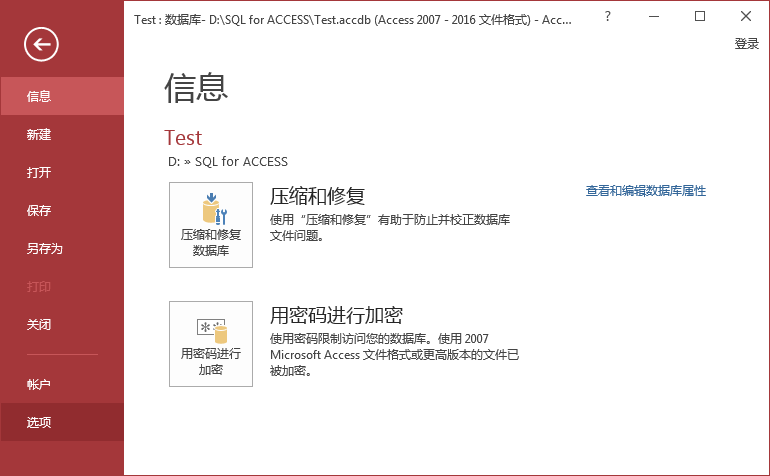Image resolution: width=770 pixels, height=476 pixels.
Task: Click the 信息 page title
Action: [x=196, y=88]
